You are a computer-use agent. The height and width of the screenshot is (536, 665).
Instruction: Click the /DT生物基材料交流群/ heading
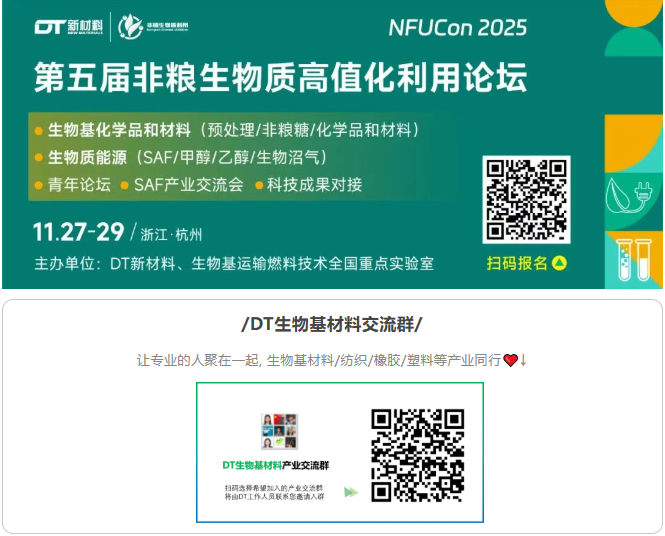332,325
